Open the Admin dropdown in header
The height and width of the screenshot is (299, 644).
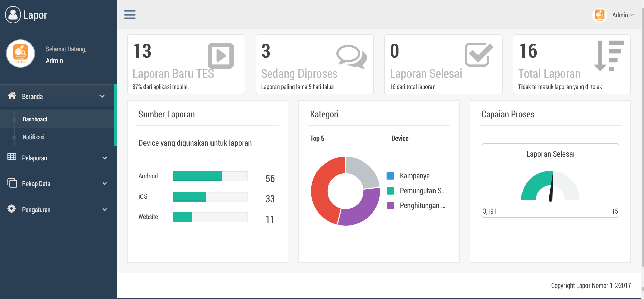622,15
